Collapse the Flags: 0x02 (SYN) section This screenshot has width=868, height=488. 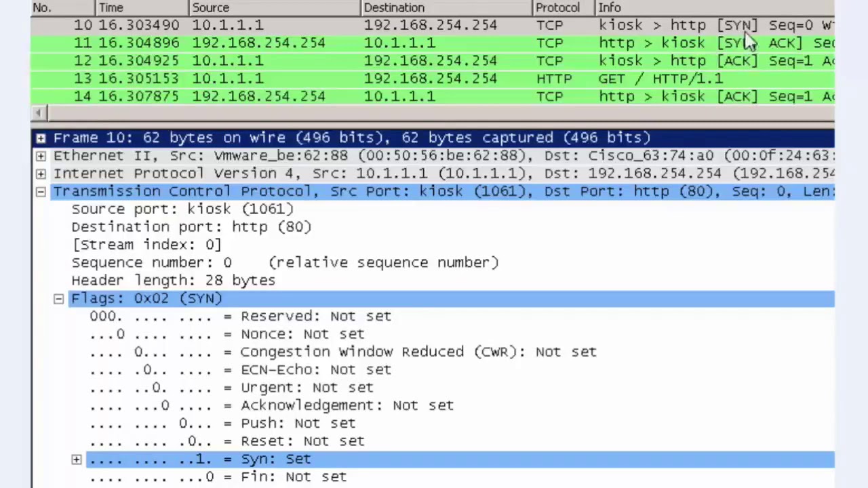(x=58, y=298)
